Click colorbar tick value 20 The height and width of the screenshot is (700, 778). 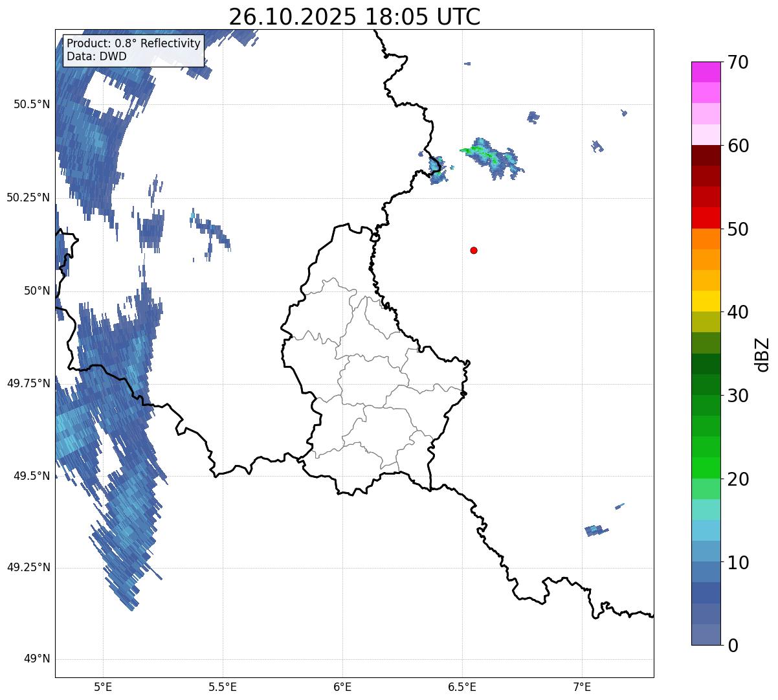[x=739, y=479]
